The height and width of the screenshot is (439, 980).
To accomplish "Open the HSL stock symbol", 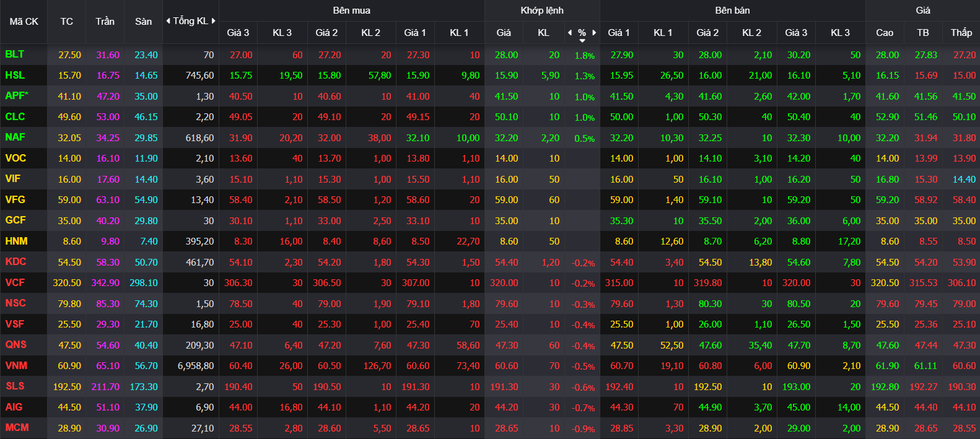I will tap(15, 76).
